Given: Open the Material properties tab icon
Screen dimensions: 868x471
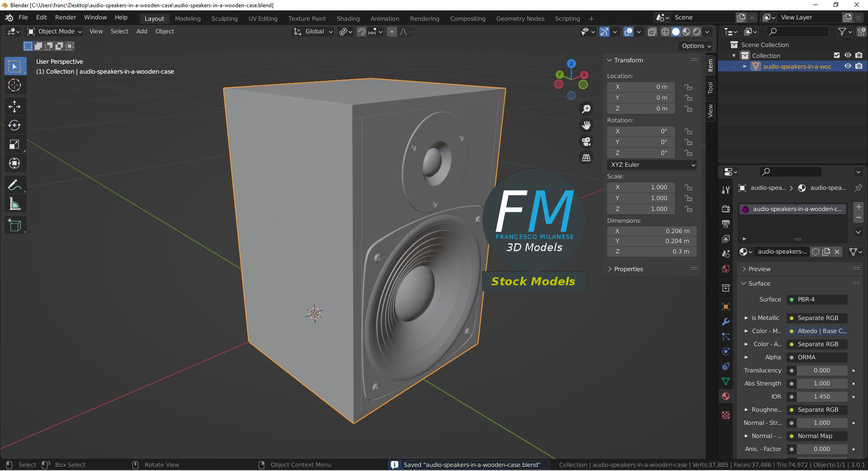Looking at the screenshot, I should [726, 396].
